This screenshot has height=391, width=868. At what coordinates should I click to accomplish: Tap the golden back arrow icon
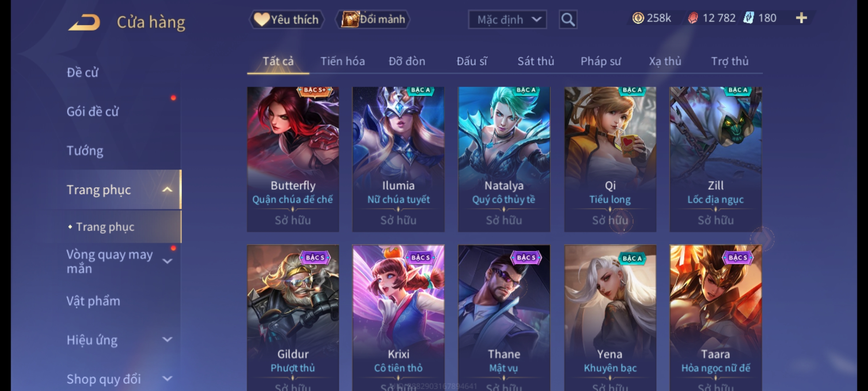[x=84, y=22]
